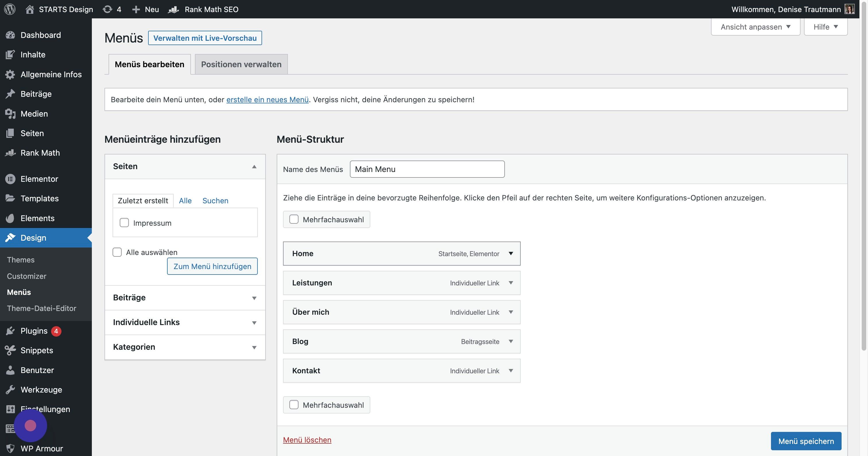868x456 pixels.
Task: Open updates via the circular arrows icon
Action: click(x=107, y=9)
